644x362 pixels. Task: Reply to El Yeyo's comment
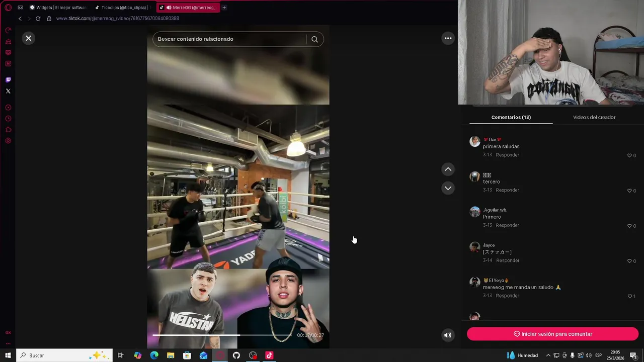tap(507, 296)
